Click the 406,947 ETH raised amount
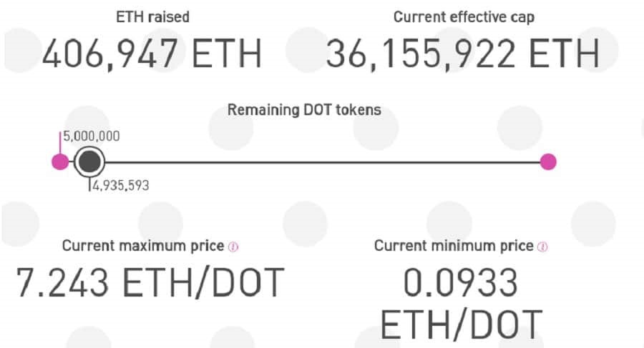Viewport: 644px width, 348px height. pos(151,54)
